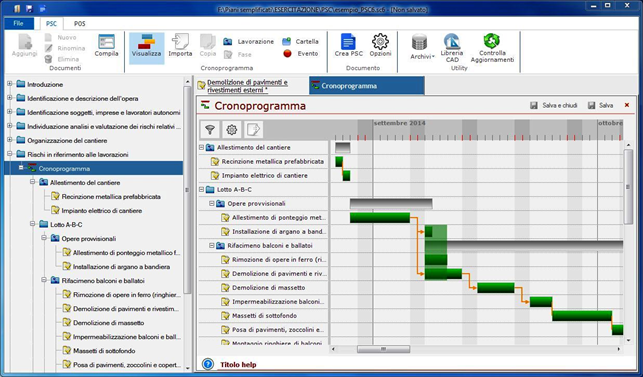This screenshot has width=643, height=377.
Task: Click the Salva button
Action: pos(600,105)
